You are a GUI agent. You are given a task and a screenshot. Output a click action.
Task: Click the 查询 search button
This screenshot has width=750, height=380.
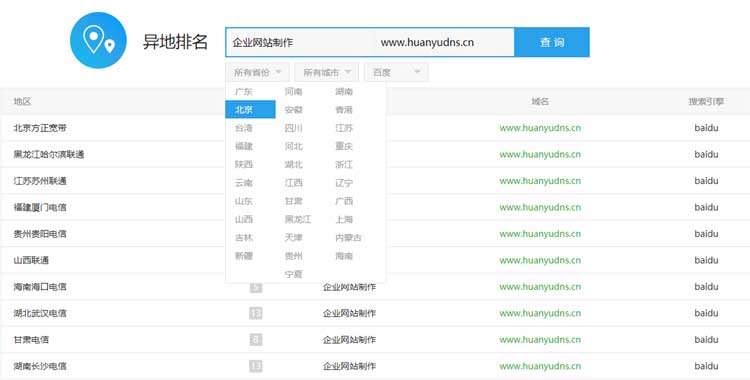pyautogui.click(x=552, y=42)
